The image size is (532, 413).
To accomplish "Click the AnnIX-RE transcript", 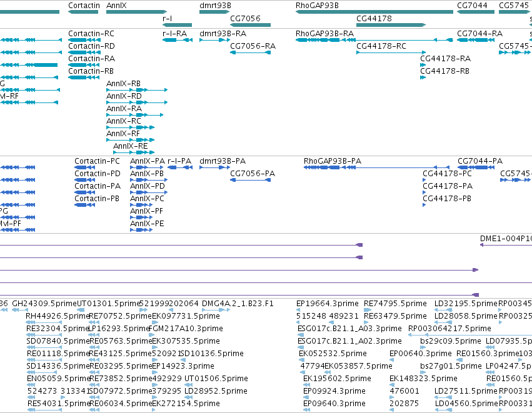I will pyautogui.click(x=134, y=152).
